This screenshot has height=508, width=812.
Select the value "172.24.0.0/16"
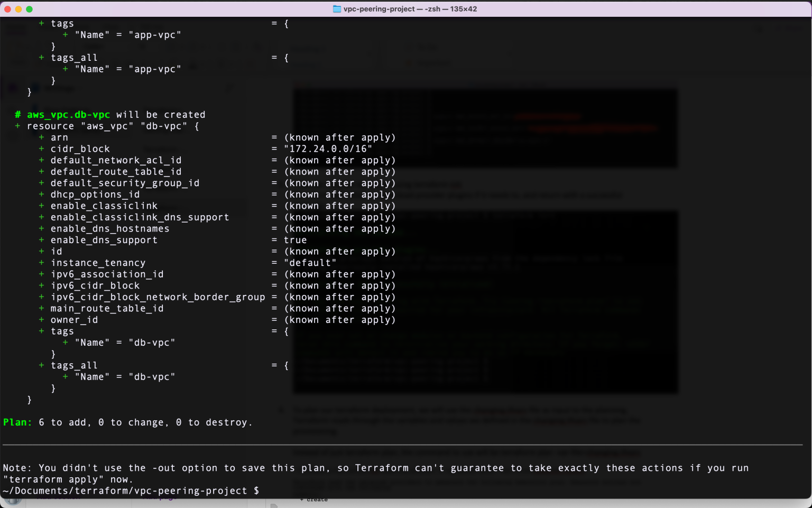coord(328,149)
